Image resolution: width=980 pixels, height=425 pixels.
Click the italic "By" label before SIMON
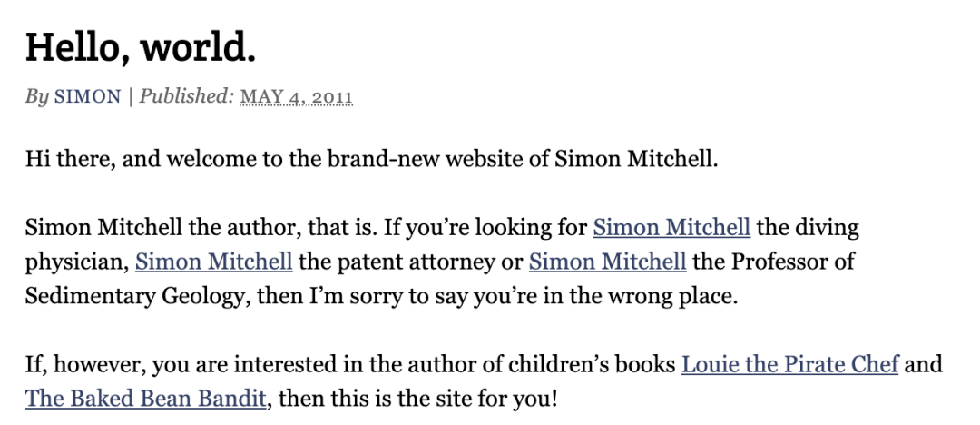(37, 97)
